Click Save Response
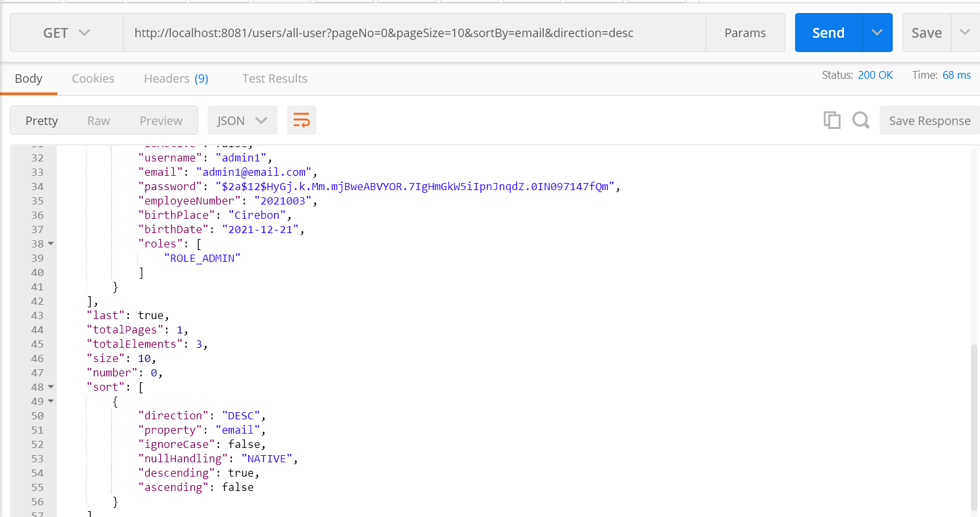 [929, 120]
